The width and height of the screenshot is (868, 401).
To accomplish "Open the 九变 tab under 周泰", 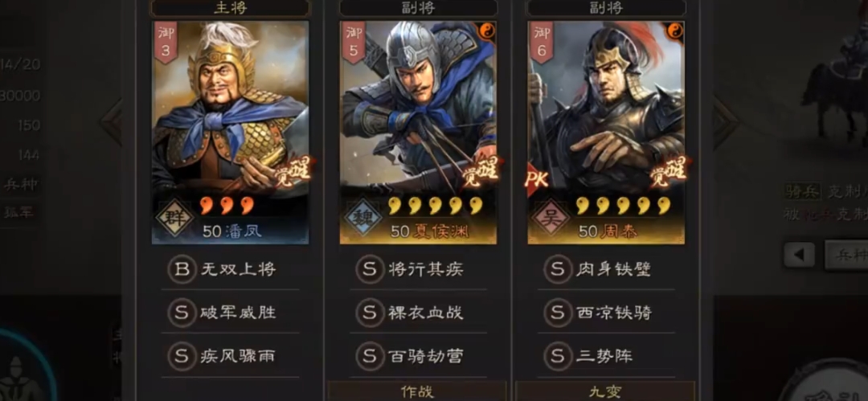I will [x=605, y=391].
